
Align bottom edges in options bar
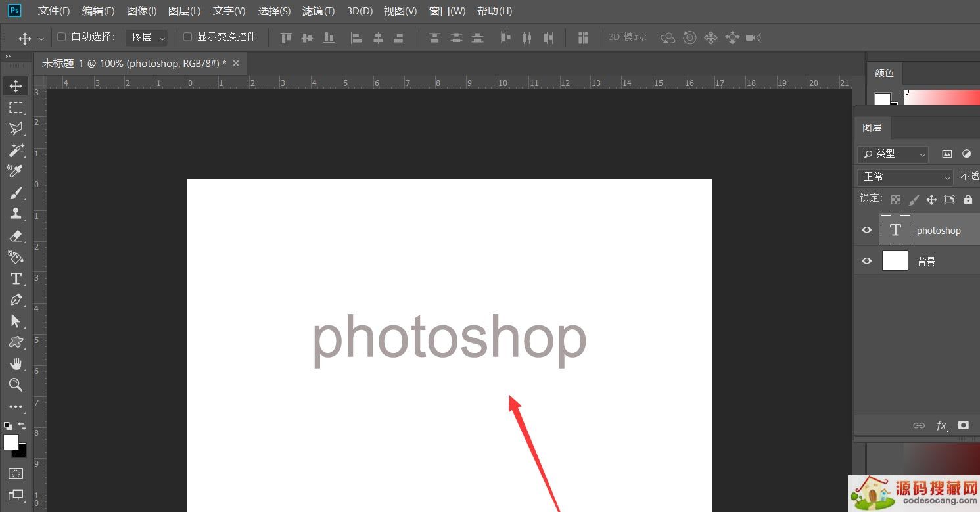[x=329, y=38]
